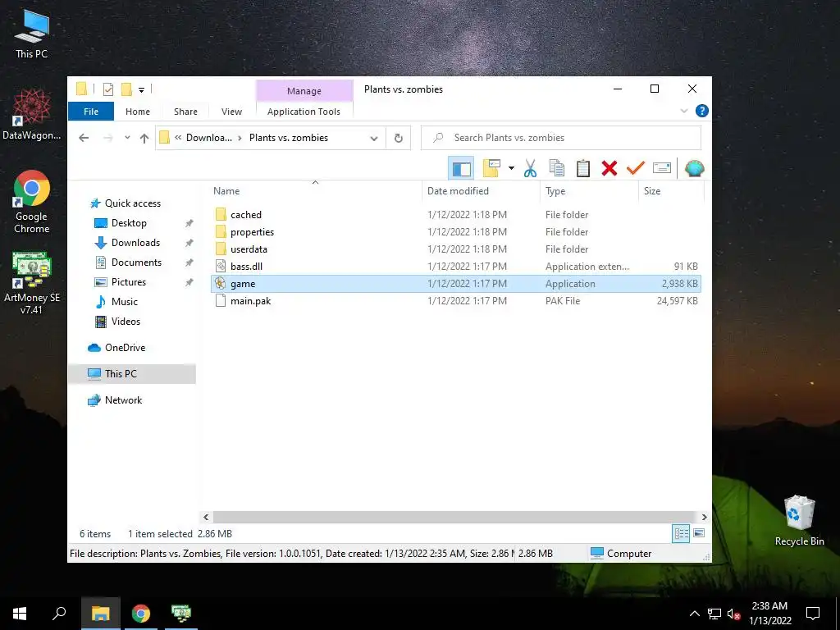The width and height of the screenshot is (840, 630).
Task: Click the shell globe icon
Action: [x=694, y=169]
